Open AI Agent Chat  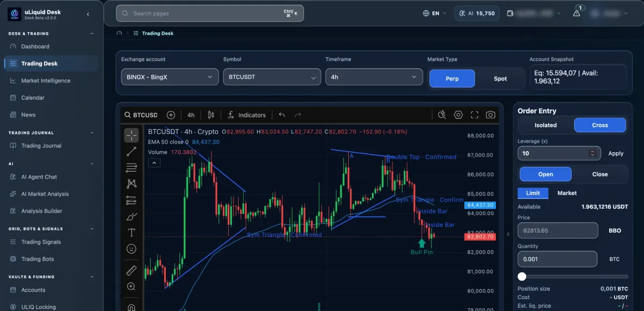point(39,177)
